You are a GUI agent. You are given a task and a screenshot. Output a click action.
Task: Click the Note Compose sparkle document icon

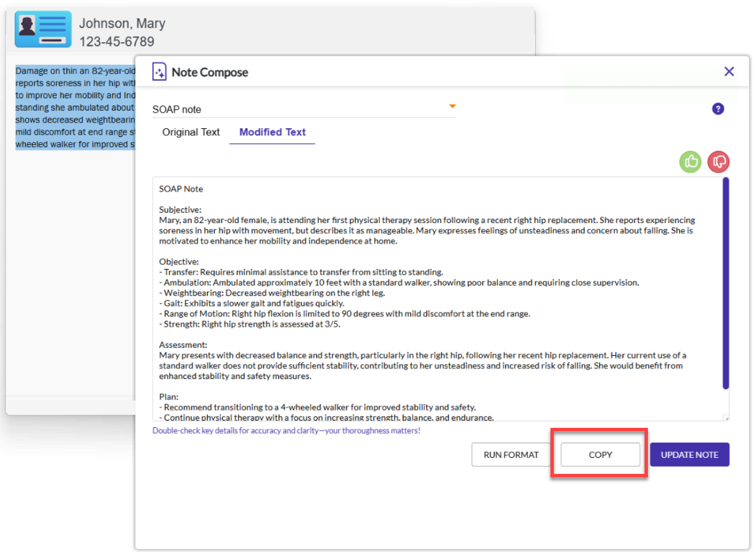[x=159, y=72]
